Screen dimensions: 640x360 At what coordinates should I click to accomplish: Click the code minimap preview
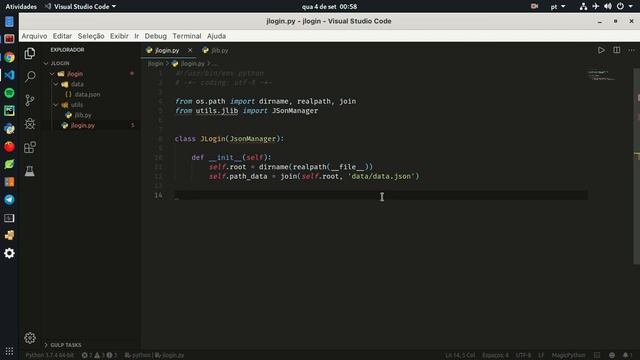602,75
